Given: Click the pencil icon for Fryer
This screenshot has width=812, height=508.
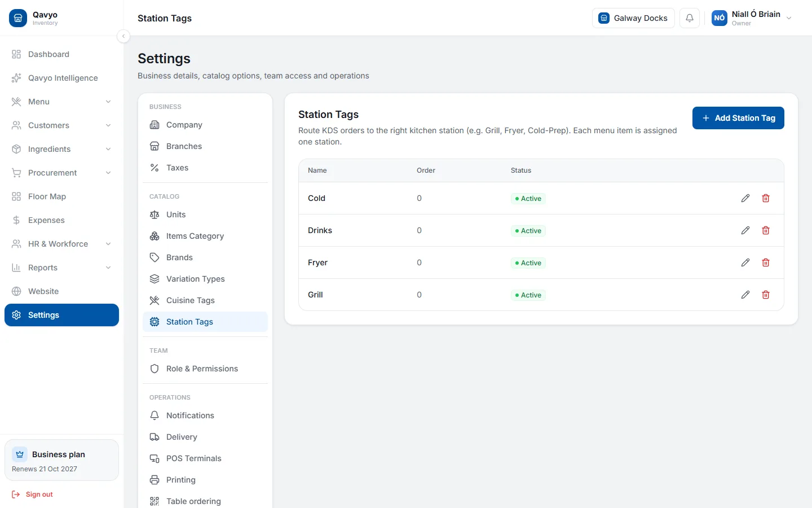Looking at the screenshot, I should click(x=745, y=262).
